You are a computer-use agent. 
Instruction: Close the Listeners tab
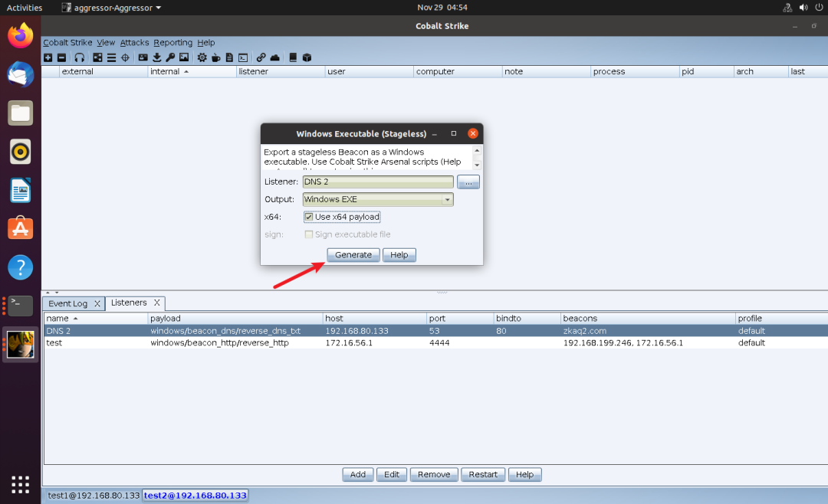click(157, 303)
